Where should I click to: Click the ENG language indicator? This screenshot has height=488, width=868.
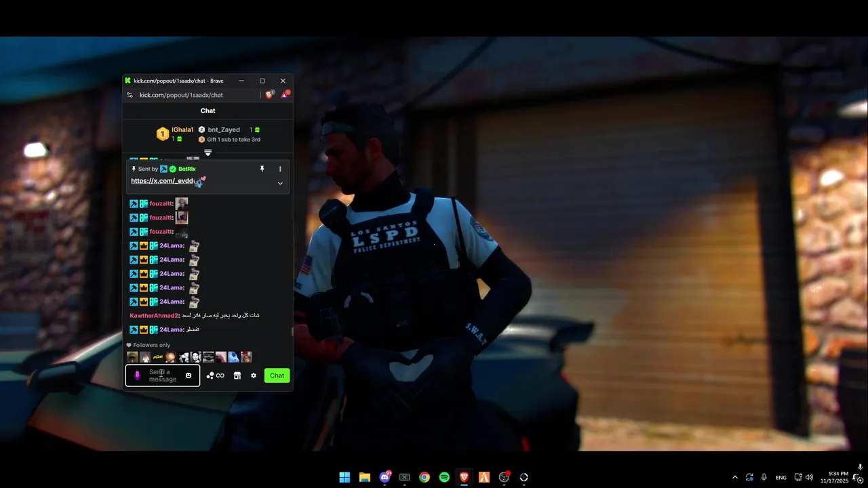point(781,477)
